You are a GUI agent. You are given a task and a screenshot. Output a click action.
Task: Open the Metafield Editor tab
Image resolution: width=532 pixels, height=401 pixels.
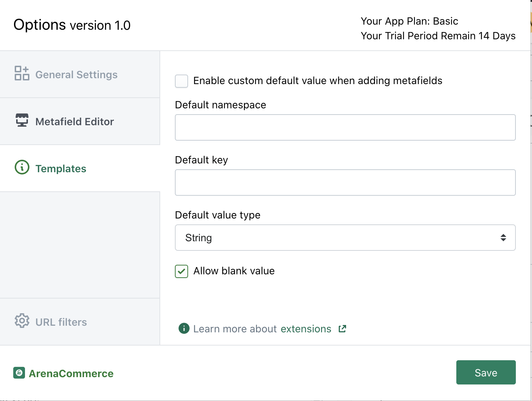75,122
